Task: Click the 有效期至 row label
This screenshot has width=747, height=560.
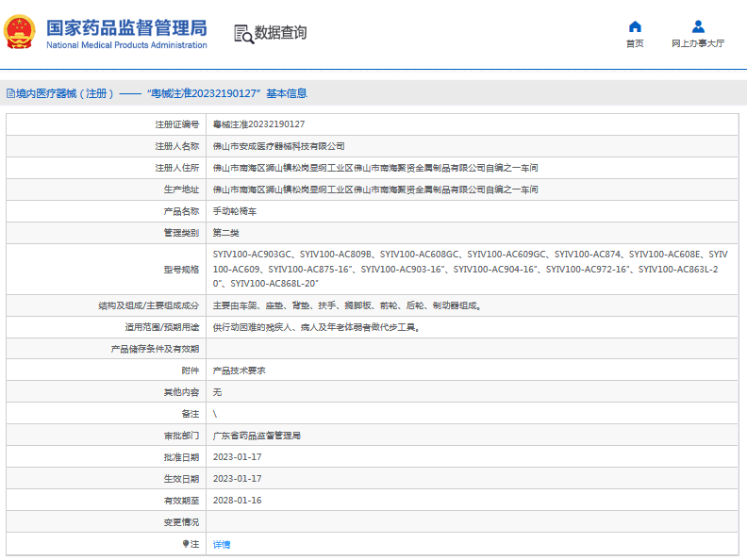Action: click(x=181, y=501)
